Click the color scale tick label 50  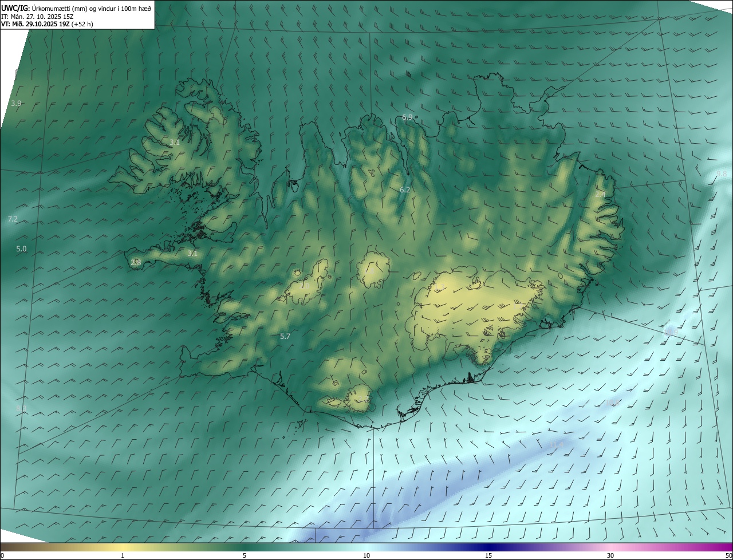click(728, 556)
